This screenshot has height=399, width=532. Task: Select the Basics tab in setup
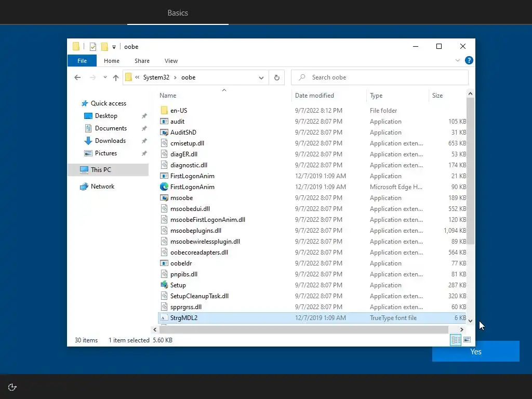(x=178, y=13)
